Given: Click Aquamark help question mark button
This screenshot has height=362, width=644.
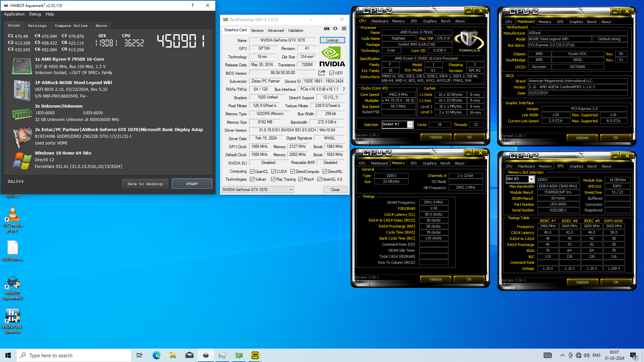Looking at the screenshot, I should point(192,5).
